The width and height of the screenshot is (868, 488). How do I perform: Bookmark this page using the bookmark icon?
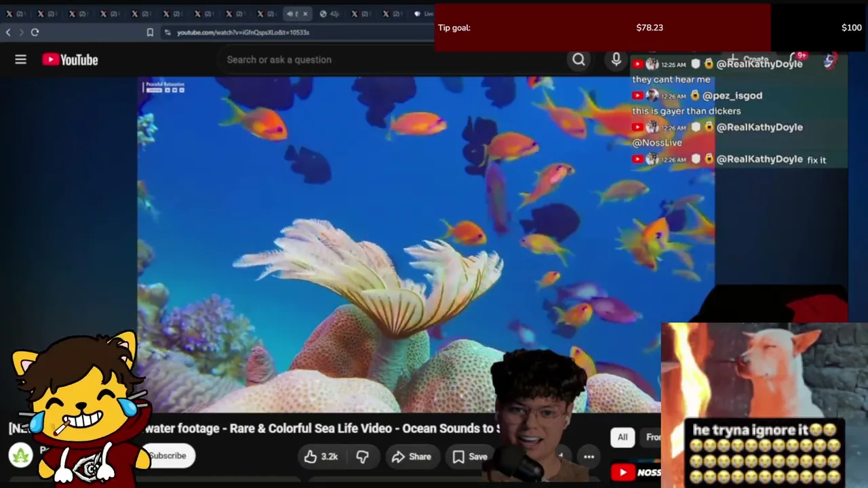click(x=150, y=32)
